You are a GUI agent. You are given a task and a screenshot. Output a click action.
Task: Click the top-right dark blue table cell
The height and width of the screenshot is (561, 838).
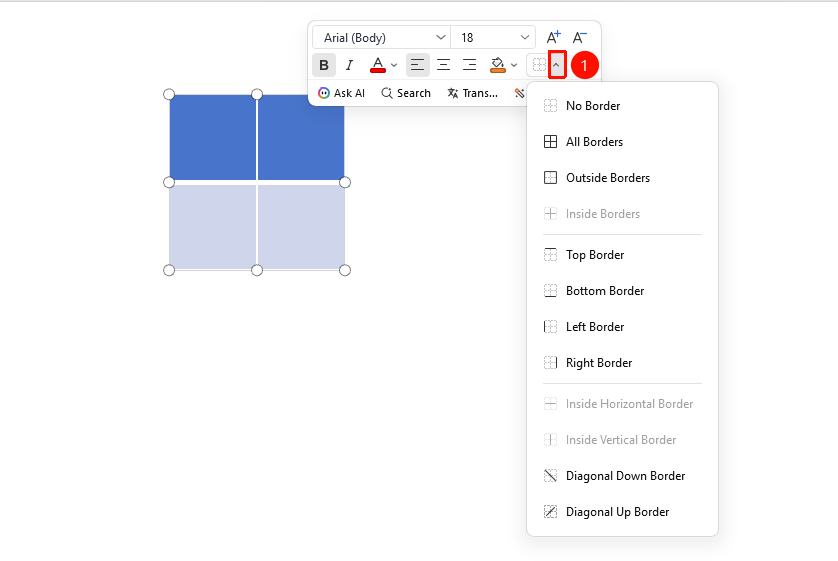[301, 137]
